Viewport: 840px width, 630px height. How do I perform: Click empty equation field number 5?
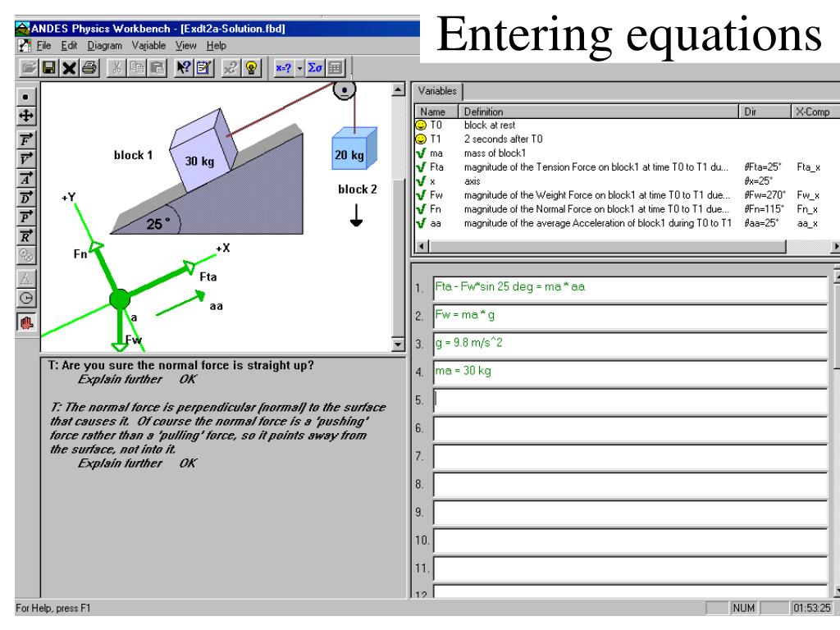631,399
